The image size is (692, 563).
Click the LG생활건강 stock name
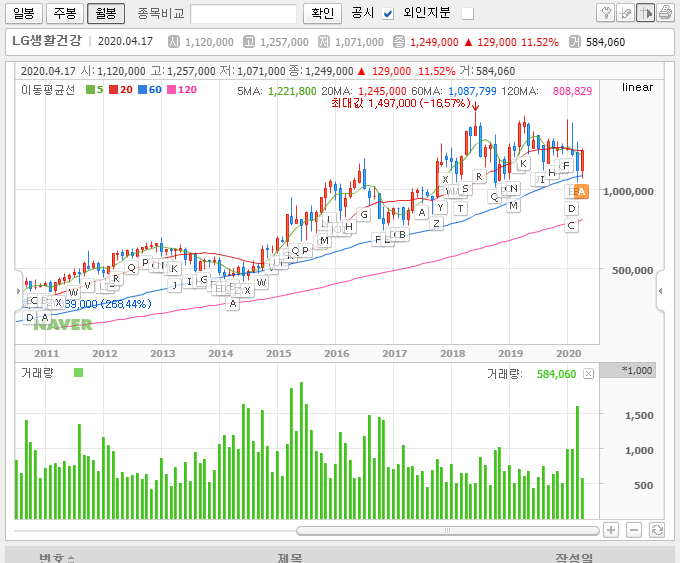point(47,41)
